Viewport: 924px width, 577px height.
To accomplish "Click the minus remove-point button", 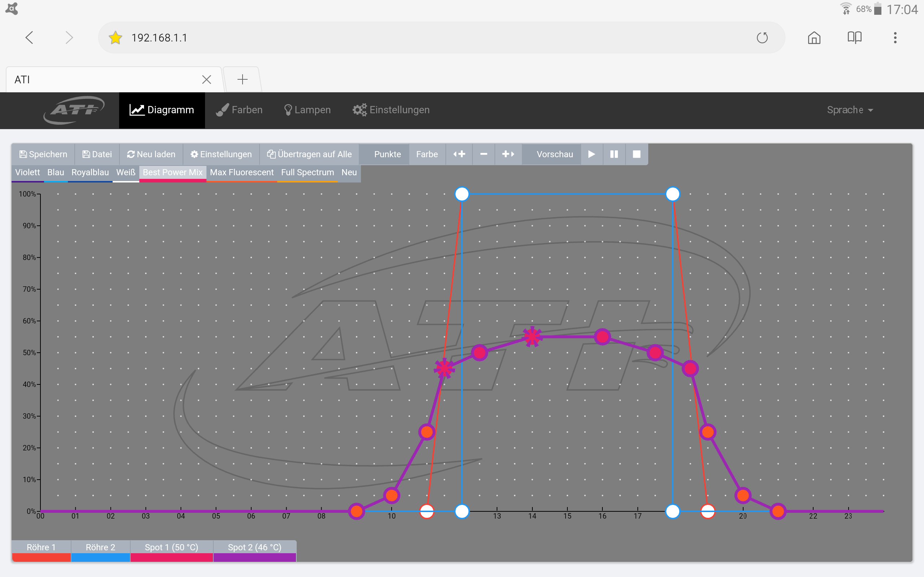I will tap(483, 154).
